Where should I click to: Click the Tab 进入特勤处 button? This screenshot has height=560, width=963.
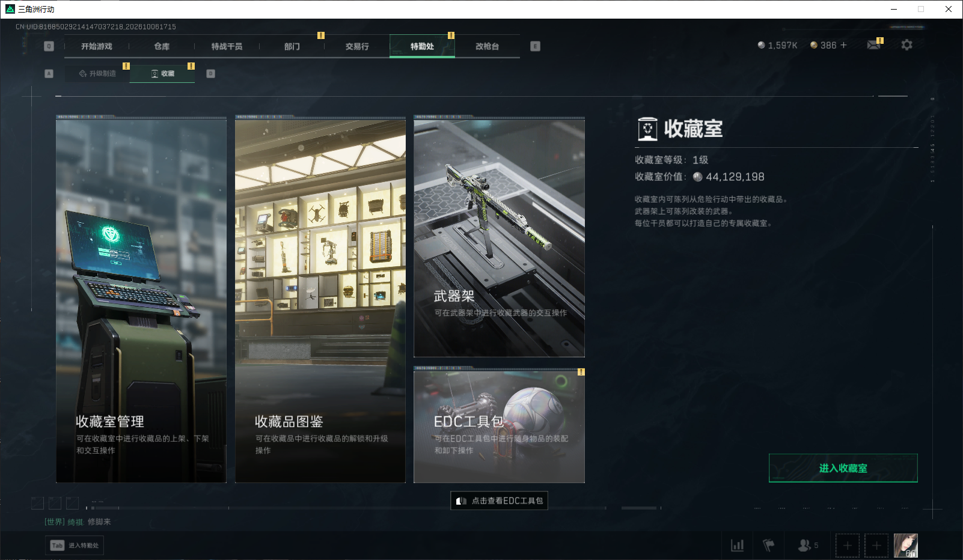click(75, 545)
